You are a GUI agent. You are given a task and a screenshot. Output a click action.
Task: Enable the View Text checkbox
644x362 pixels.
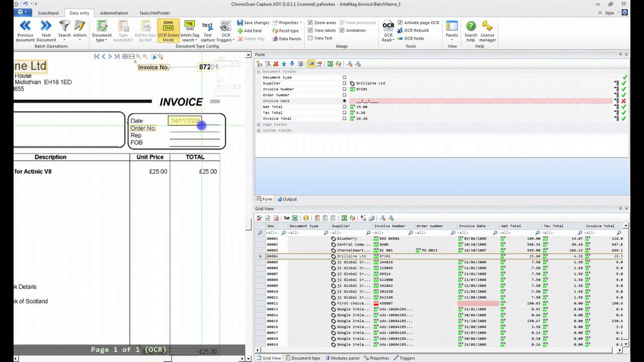tap(310, 38)
